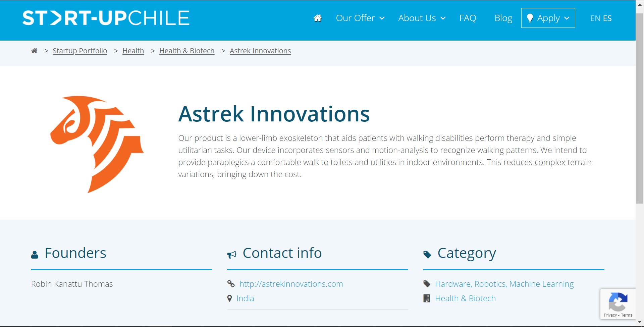The width and height of the screenshot is (644, 327).
Task: Expand the About Us dropdown menu
Action: (x=422, y=18)
